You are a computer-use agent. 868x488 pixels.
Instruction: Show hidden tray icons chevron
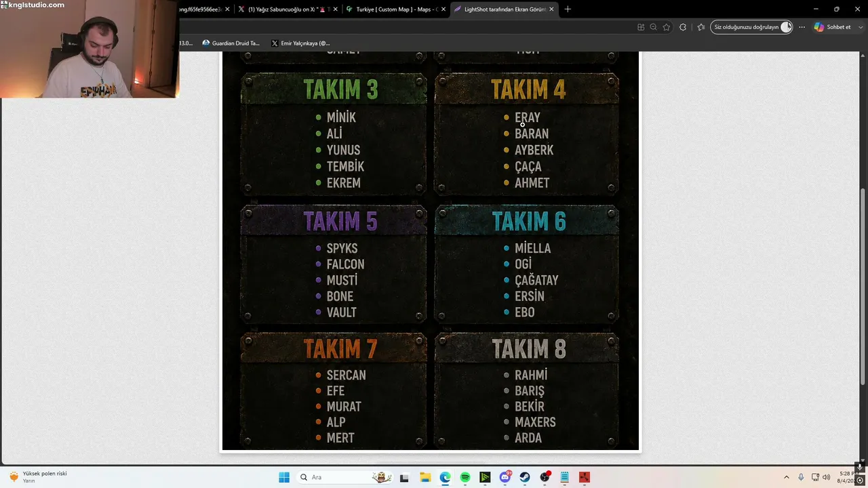click(x=787, y=477)
